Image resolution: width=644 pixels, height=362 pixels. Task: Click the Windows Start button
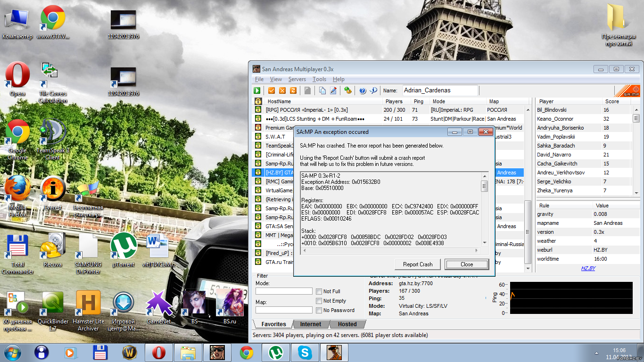[x=12, y=353]
